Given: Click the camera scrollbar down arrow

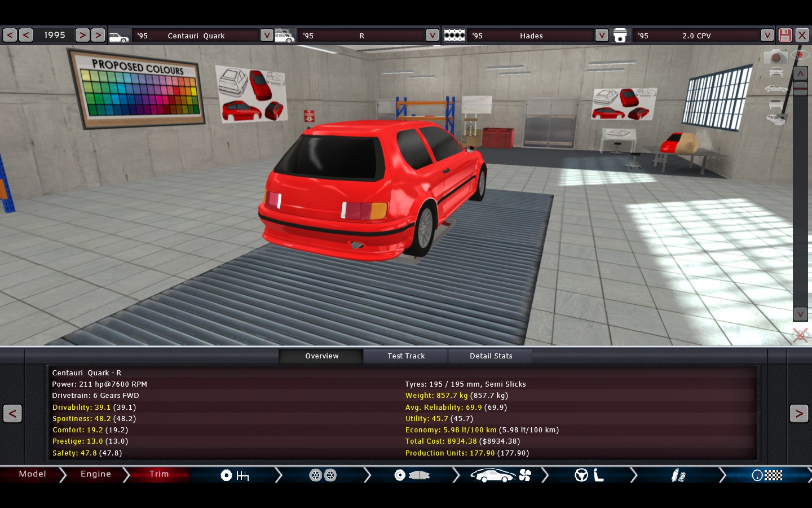Looking at the screenshot, I should click(800, 314).
